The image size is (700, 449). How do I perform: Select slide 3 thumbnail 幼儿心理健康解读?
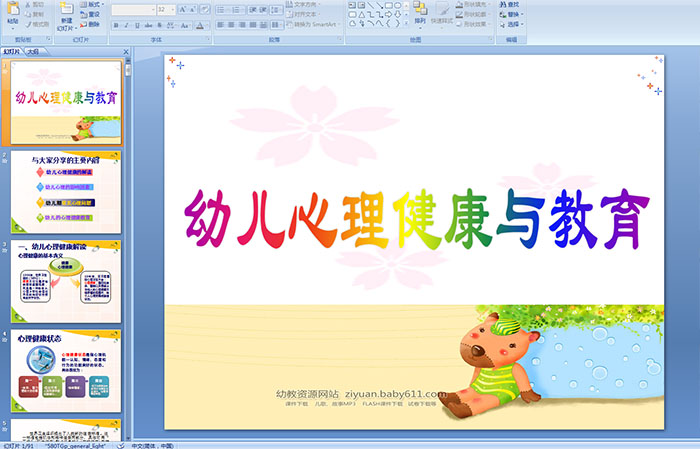(66, 282)
